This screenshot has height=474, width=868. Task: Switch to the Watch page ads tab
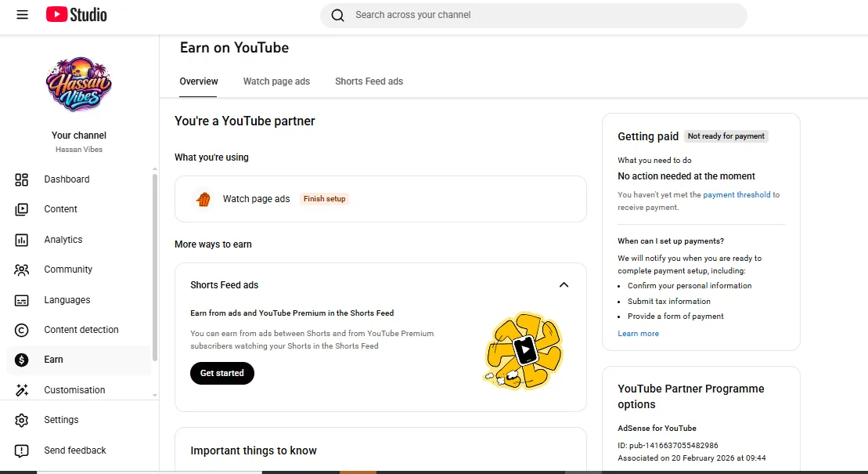click(x=276, y=81)
